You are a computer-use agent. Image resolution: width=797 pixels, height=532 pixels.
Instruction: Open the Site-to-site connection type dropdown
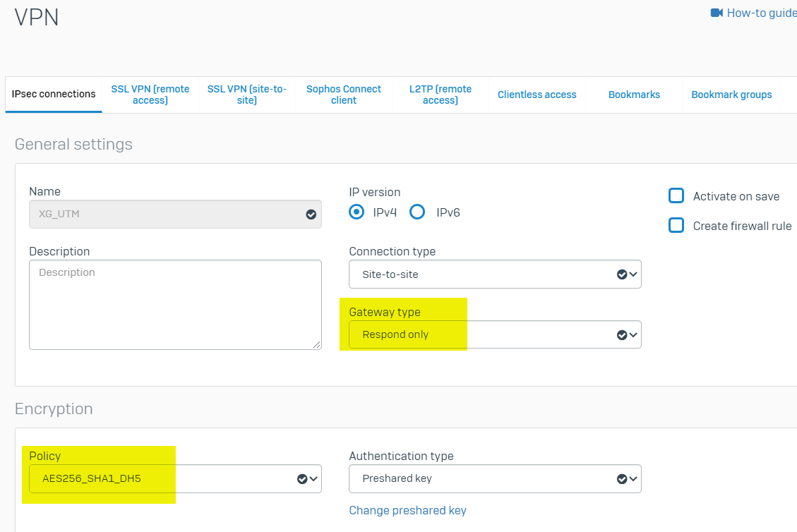tap(494, 274)
